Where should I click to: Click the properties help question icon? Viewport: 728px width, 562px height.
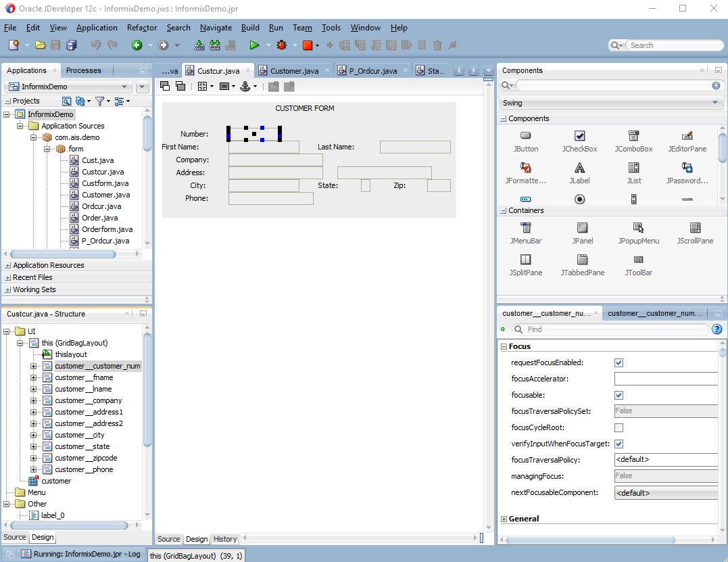[x=717, y=329]
